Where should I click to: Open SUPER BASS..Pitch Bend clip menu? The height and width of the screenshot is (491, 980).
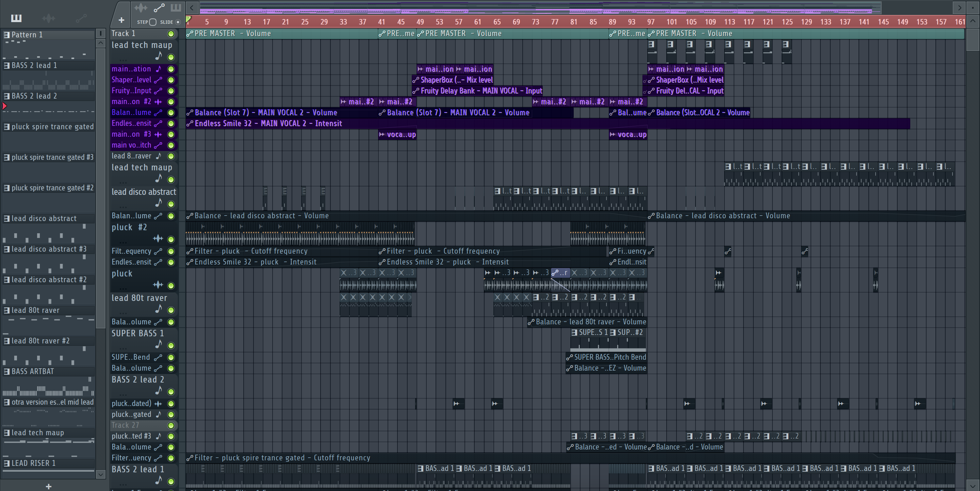coord(570,357)
